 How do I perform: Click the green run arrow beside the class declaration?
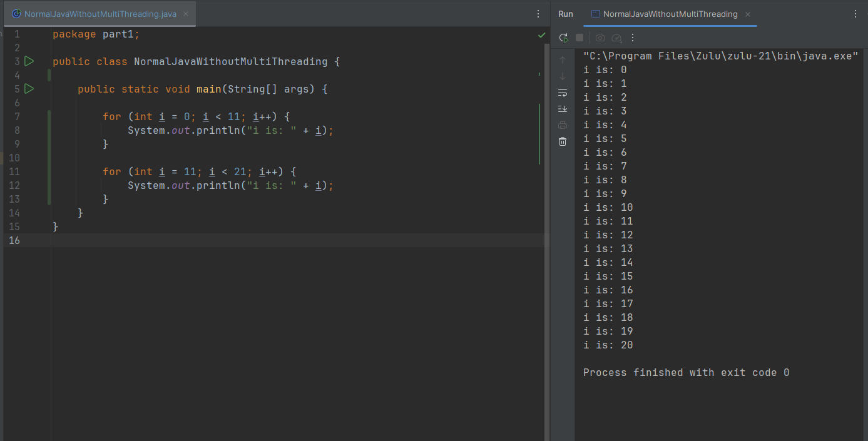[x=29, y=61]
